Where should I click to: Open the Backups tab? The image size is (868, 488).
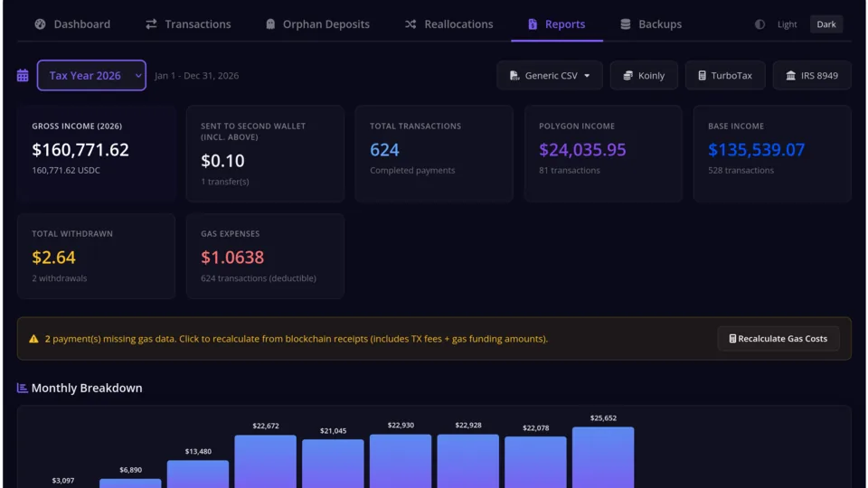coord(651,24)
